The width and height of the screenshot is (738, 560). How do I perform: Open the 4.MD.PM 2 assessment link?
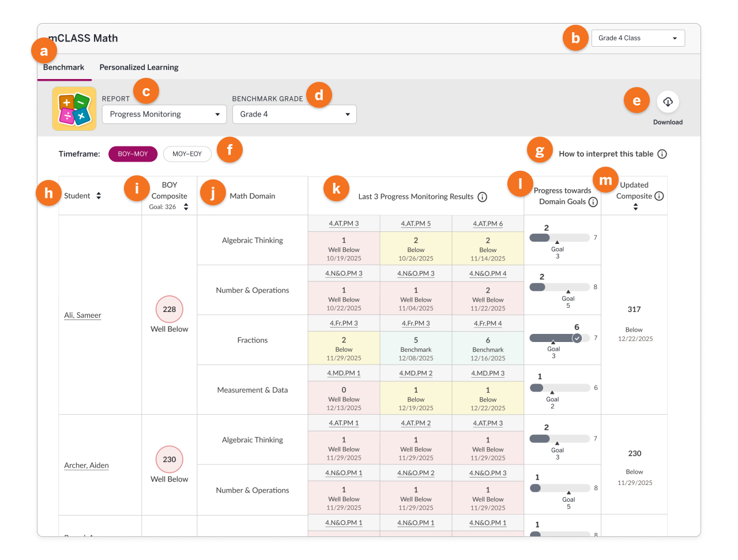(416, 374)
